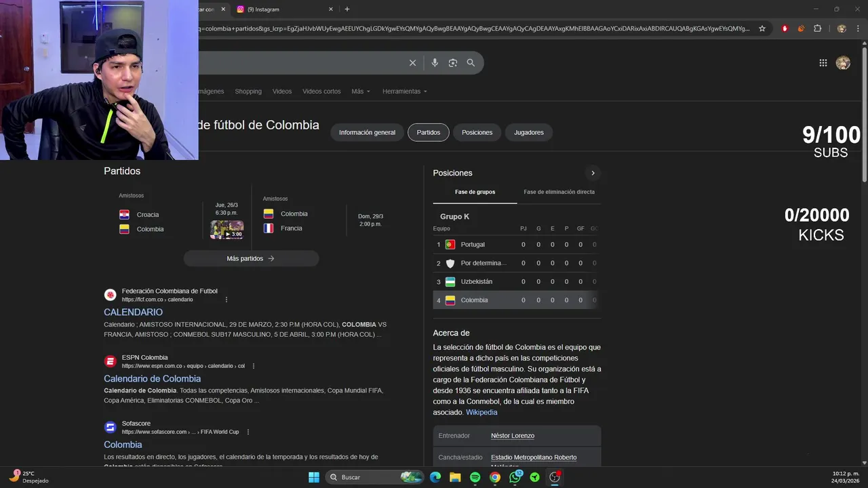Click the browser address bar URL
The height and width of the screenshot is (488, 868).
tap(475, 28)
